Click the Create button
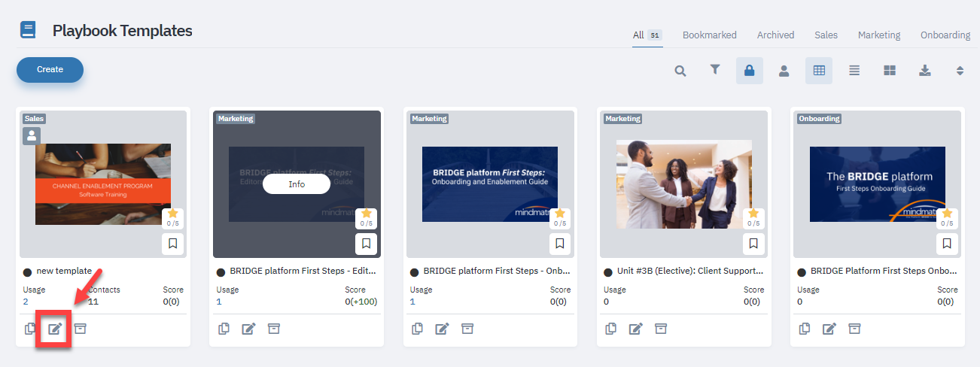The height and width of the screenshot is (367, 980). coord(50,69)
